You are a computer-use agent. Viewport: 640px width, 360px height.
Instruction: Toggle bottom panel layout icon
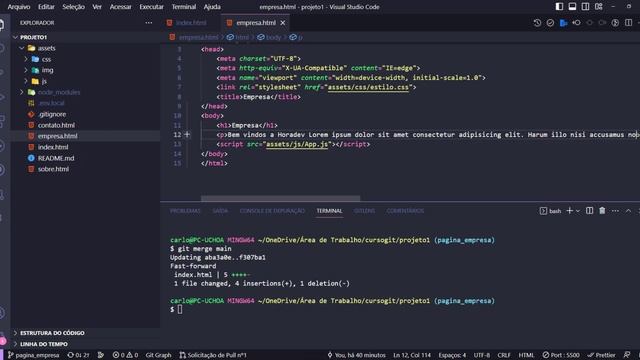(572, 7)
